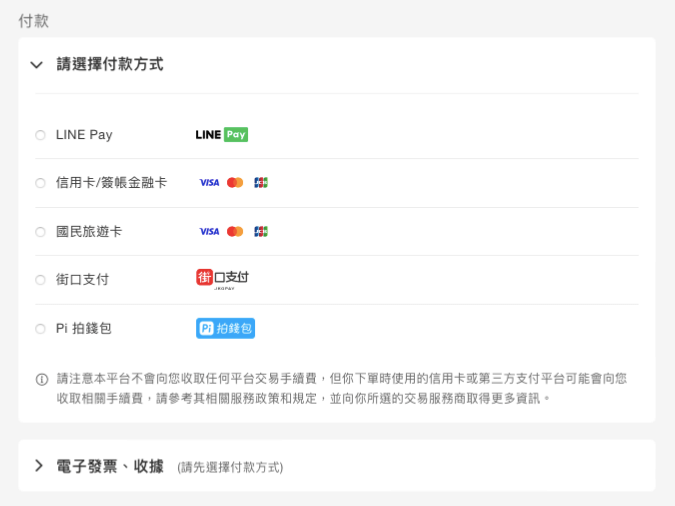Select the LINE Pay radio button
Viewport: 675px width, 506px height.
point(40,135)
